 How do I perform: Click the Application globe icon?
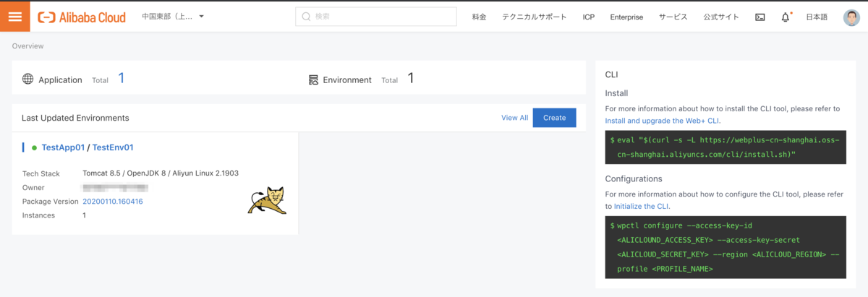pos(28,79)
